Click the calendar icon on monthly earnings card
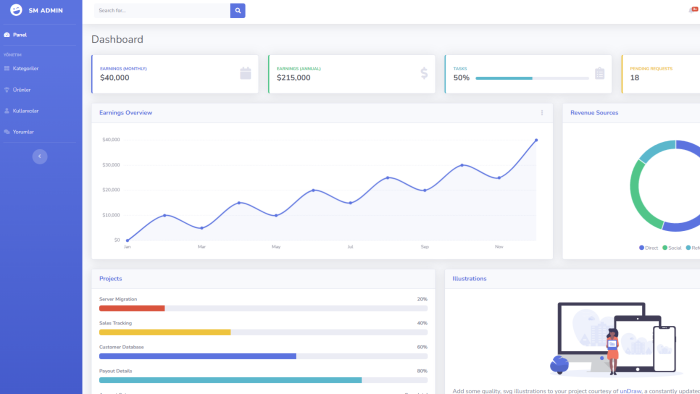700x394 pixels. click(x=246, y=73)
